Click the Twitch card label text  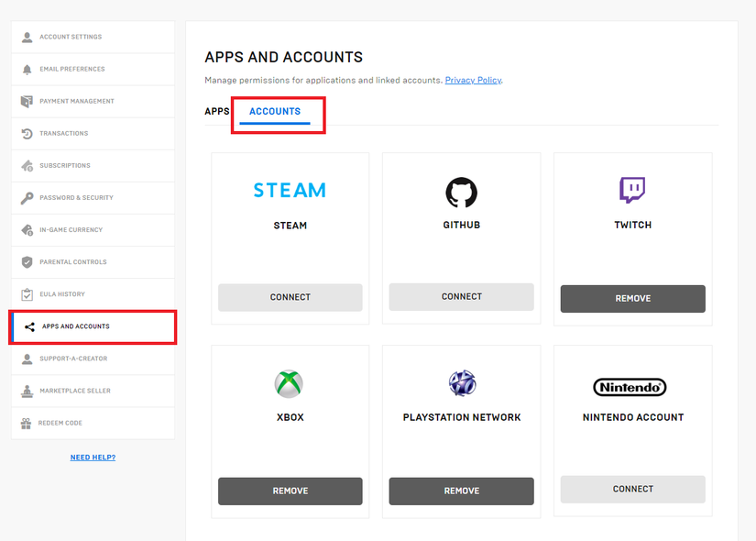click(x=632, y=226)
